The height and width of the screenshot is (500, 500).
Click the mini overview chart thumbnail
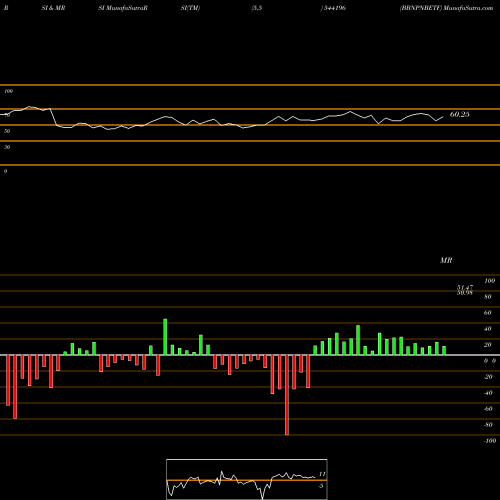247,479
